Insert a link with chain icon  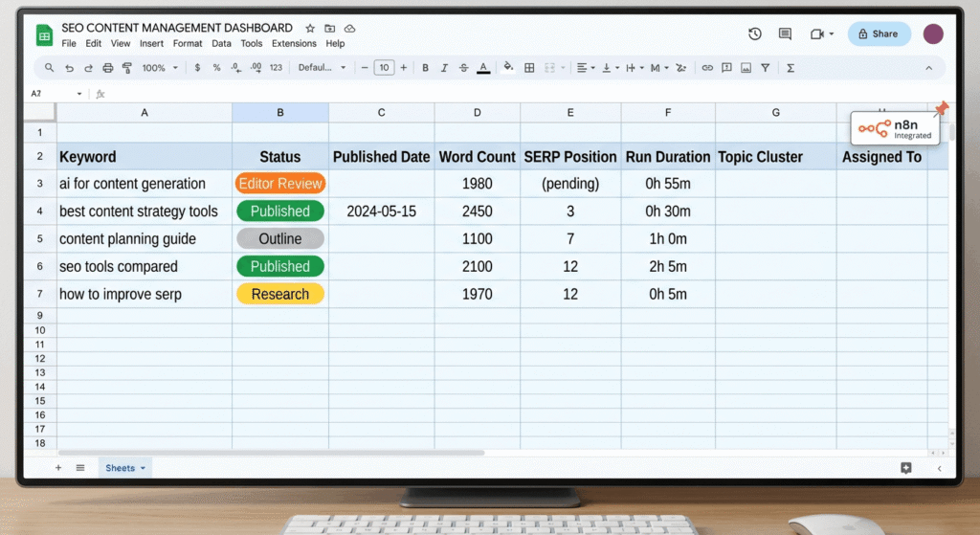(x=707, y=68)
